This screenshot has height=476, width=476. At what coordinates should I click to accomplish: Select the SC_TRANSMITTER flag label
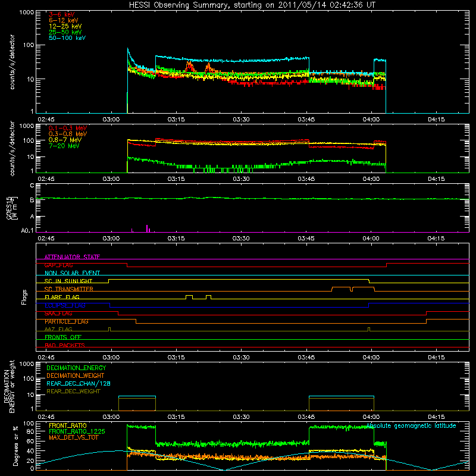point(69,289)
